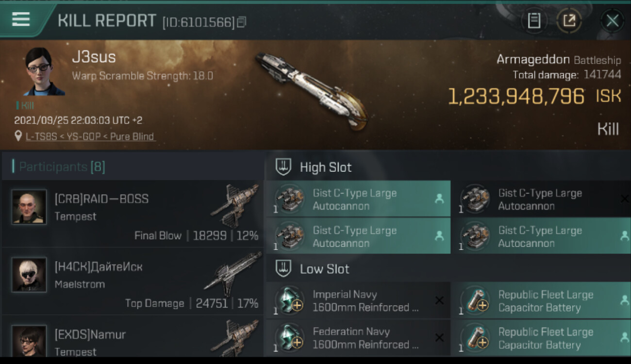The height and width of the screenshot is (364, 631).
Task: Click the High Slot section icon
Action: 283,167
